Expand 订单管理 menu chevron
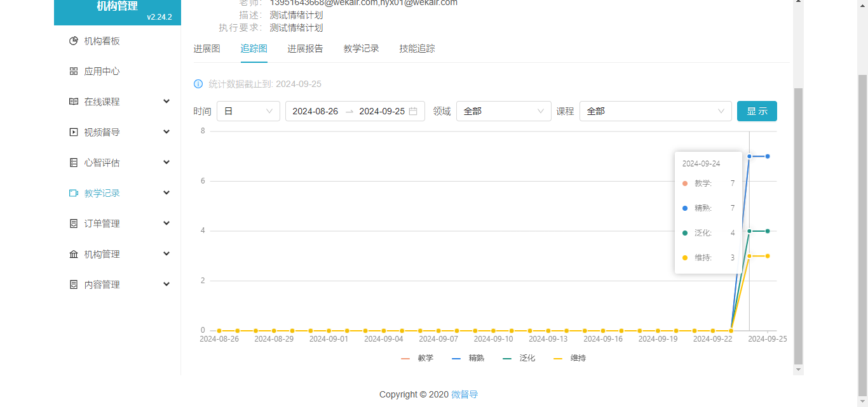This screenshot has width=868, height=407. pos(166,224)
